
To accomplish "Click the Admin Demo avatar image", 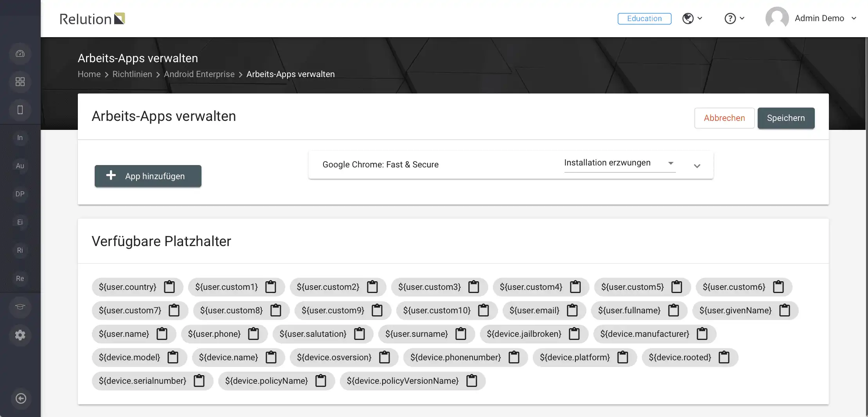I will [777, 18].
